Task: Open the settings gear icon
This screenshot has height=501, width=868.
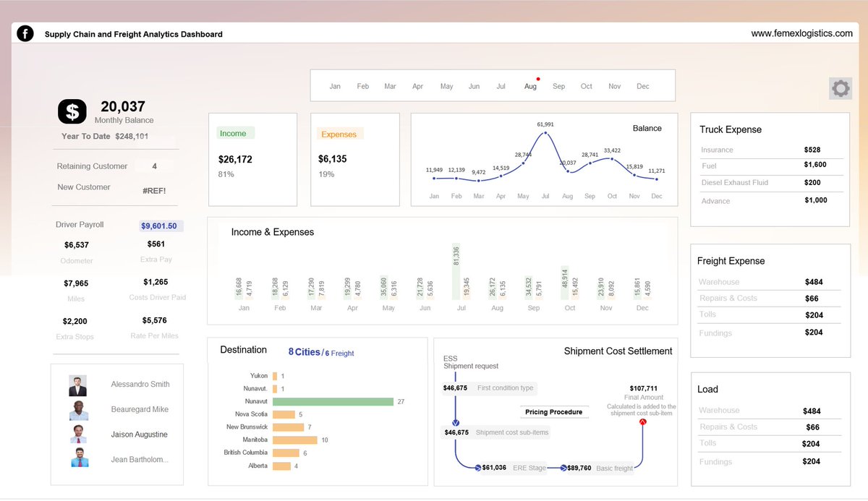Action: (x=840, y=88)
